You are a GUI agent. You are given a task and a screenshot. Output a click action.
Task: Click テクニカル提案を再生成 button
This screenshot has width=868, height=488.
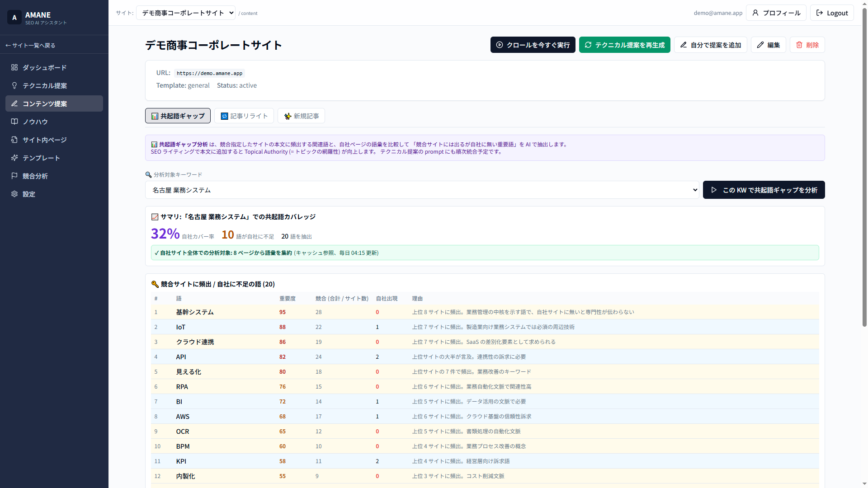624,45
